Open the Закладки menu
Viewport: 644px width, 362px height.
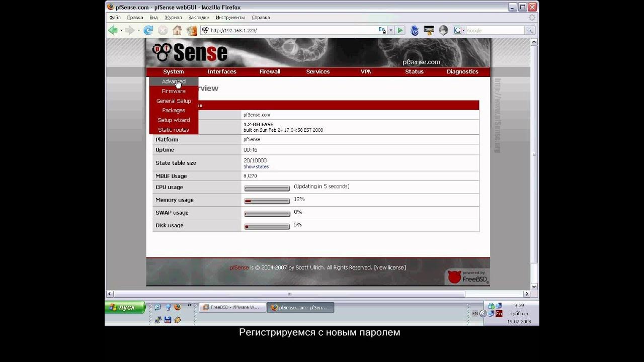coord(199,18)
